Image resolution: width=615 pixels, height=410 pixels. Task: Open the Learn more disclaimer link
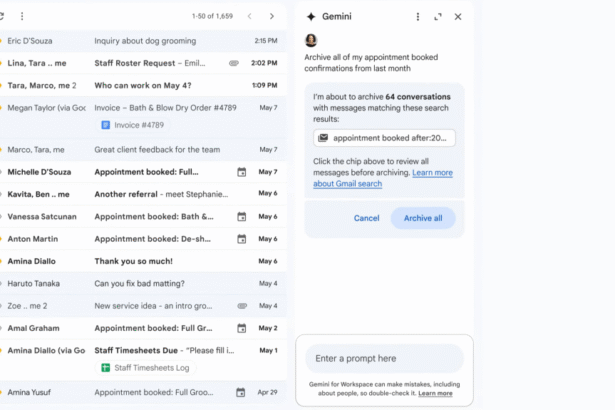435,394
